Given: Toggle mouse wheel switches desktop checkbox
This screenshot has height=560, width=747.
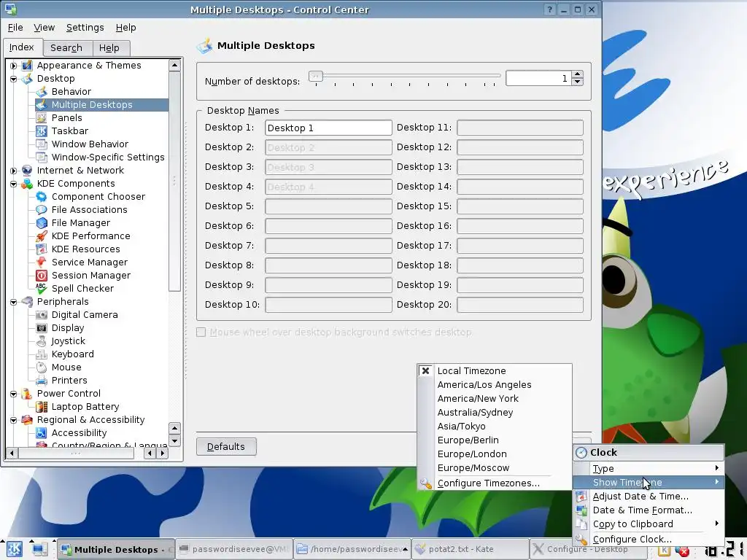Looking at the screenshot, I should click(x=201, y=332).
